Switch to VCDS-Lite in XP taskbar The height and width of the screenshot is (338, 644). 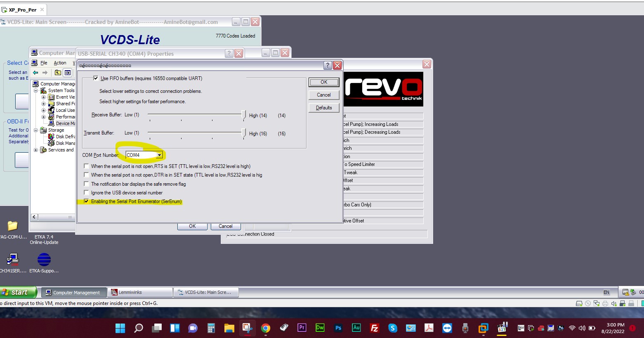pos(206,292)
